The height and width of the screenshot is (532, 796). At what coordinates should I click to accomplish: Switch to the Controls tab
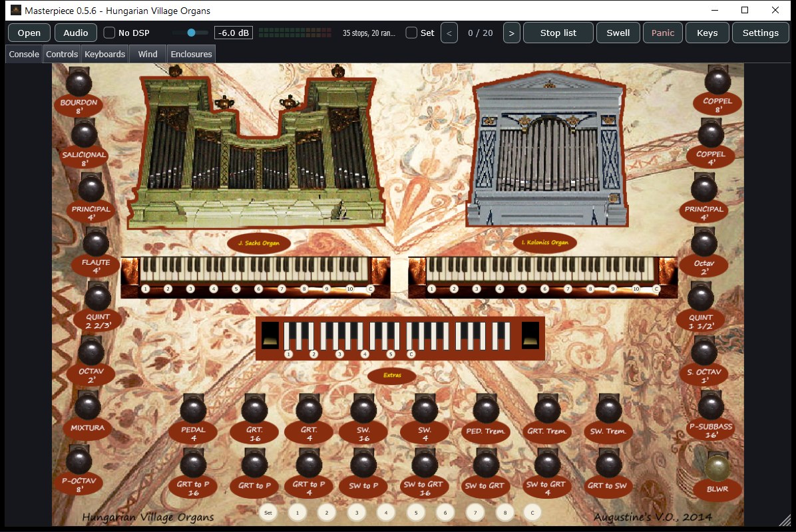pos(62,54)
